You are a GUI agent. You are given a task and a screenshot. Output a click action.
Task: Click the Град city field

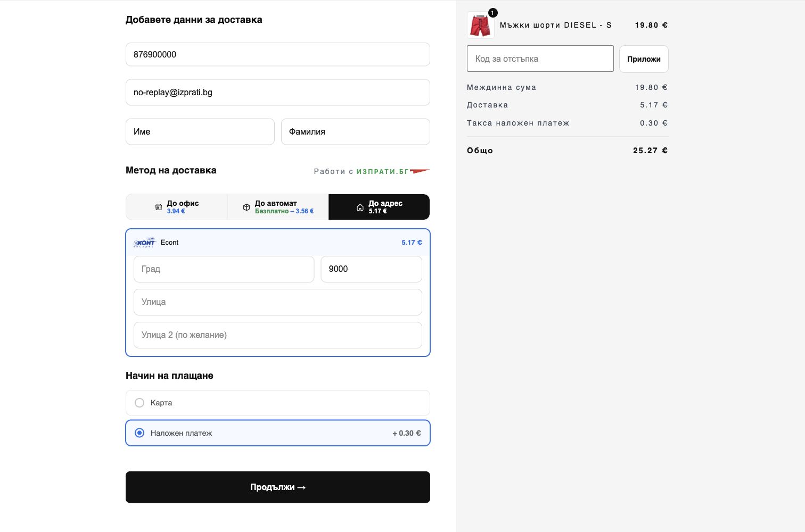point(224,269)
